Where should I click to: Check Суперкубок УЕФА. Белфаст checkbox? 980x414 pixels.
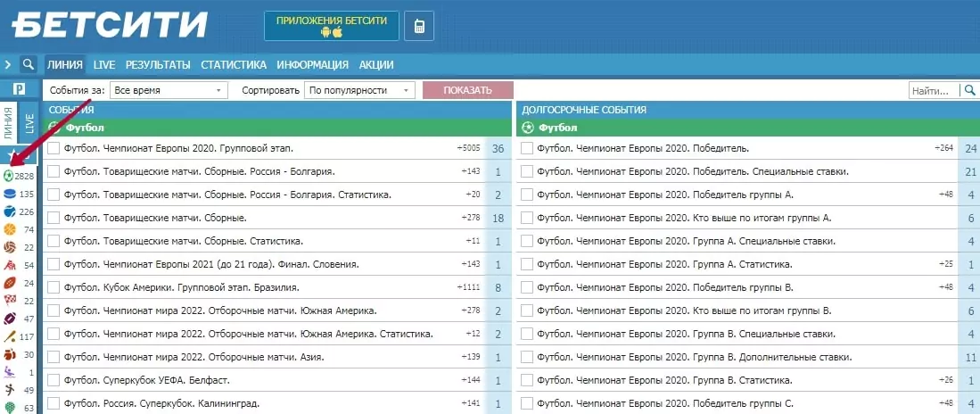(x=54, y=380)
